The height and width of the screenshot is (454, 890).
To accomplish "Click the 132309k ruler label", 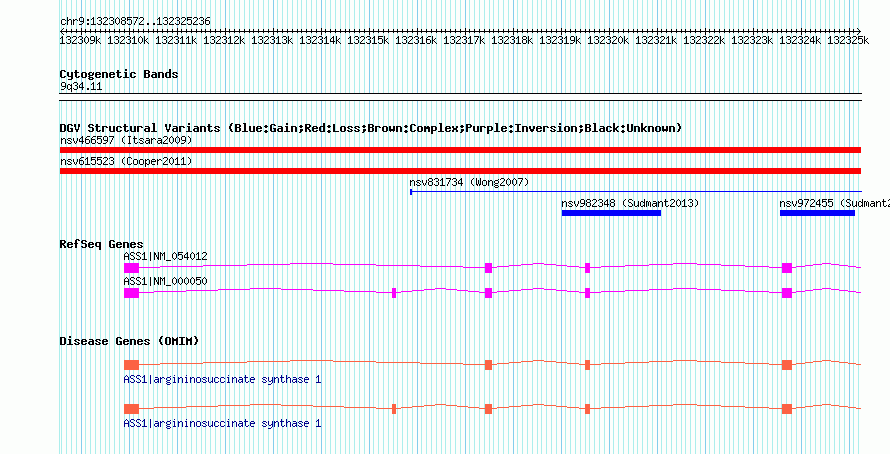I will coord(81,40).
